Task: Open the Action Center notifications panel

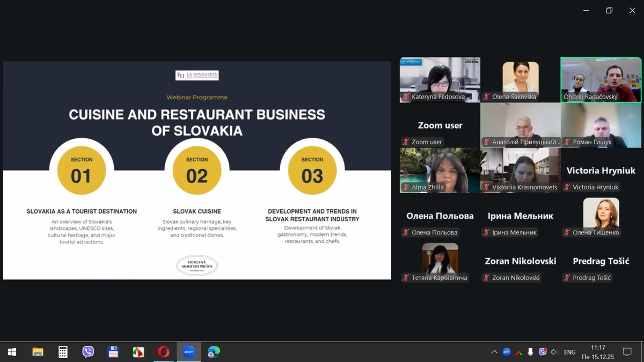Action: pyautogui.click(x=627, y=352)
